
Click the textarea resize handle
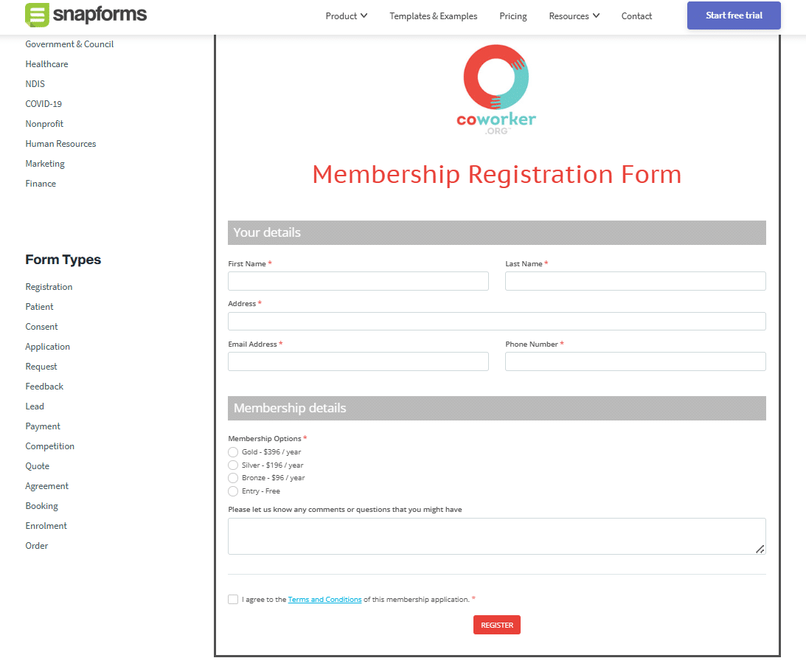tap(760, 547)
